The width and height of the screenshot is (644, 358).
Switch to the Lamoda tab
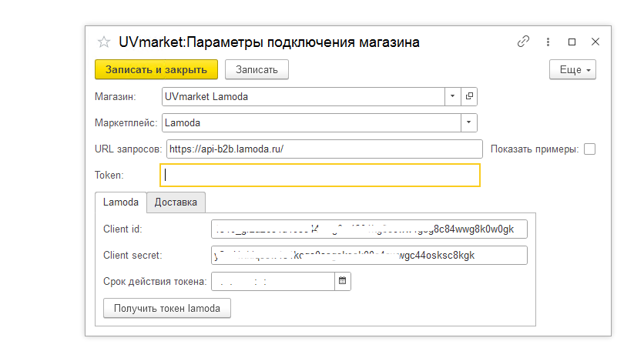point(121,202)
